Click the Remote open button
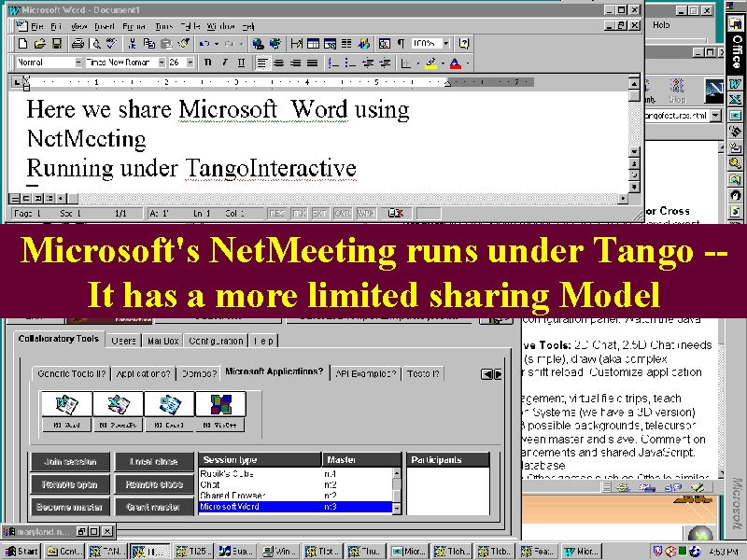Image resolution: width=747 pixels, height=560 pixels. (x=70, y=484)
